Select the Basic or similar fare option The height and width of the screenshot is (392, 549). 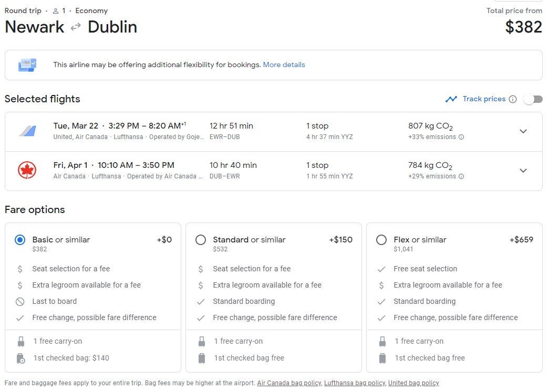point(20,240)
